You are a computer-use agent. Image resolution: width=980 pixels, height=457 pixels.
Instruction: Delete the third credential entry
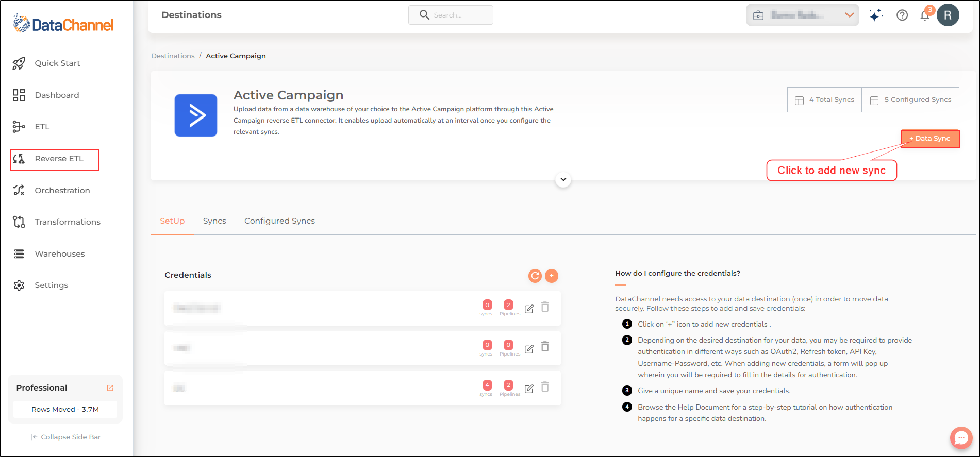tap(545, 386)
